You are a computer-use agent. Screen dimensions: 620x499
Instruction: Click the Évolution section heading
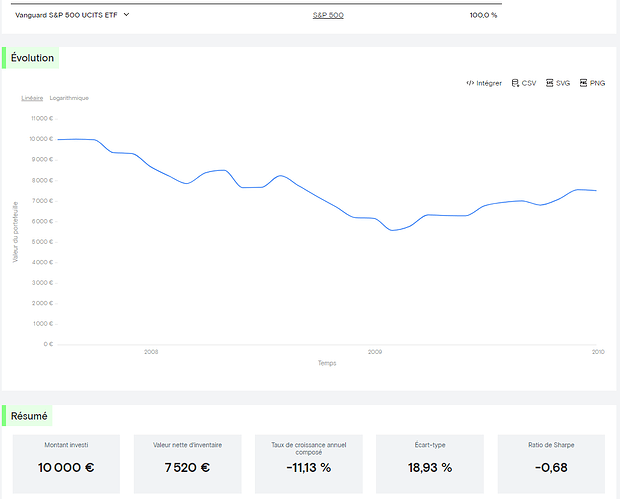(32, 58)
